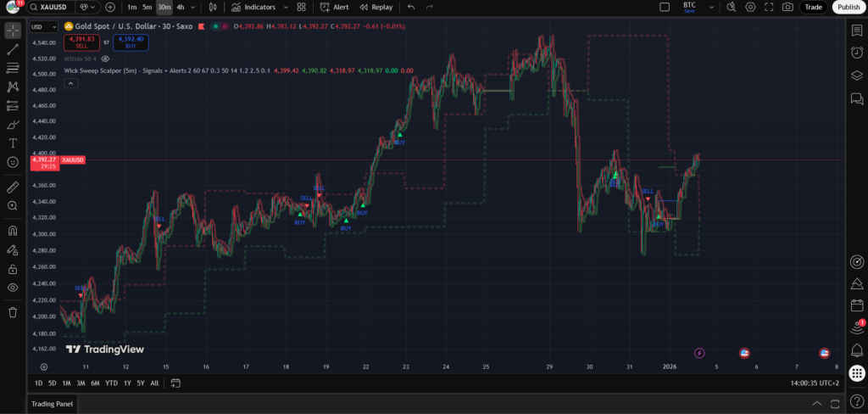Select the ruler measure tool
The height and width of the screenshot is (414, 868).
pos(13,187)
